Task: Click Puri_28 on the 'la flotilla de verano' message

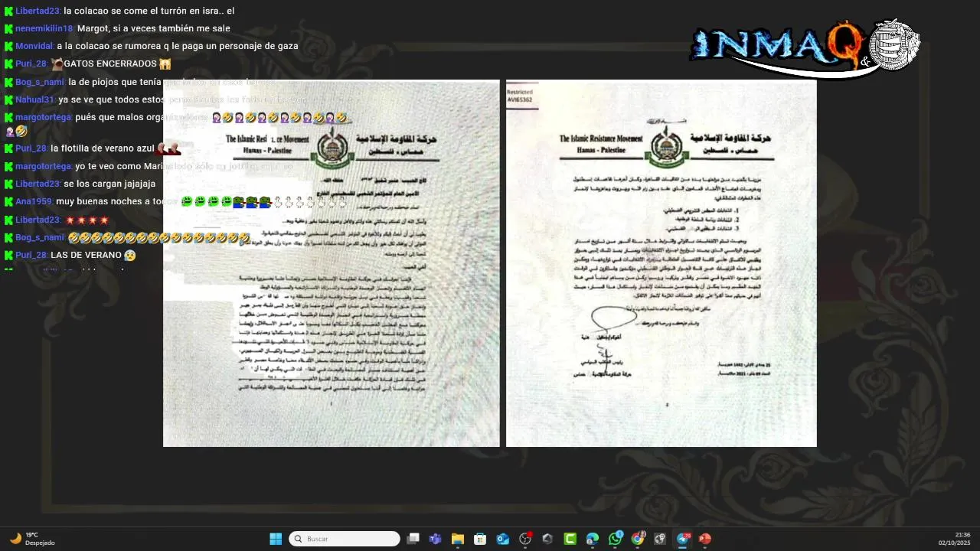Action: (31, 148)
